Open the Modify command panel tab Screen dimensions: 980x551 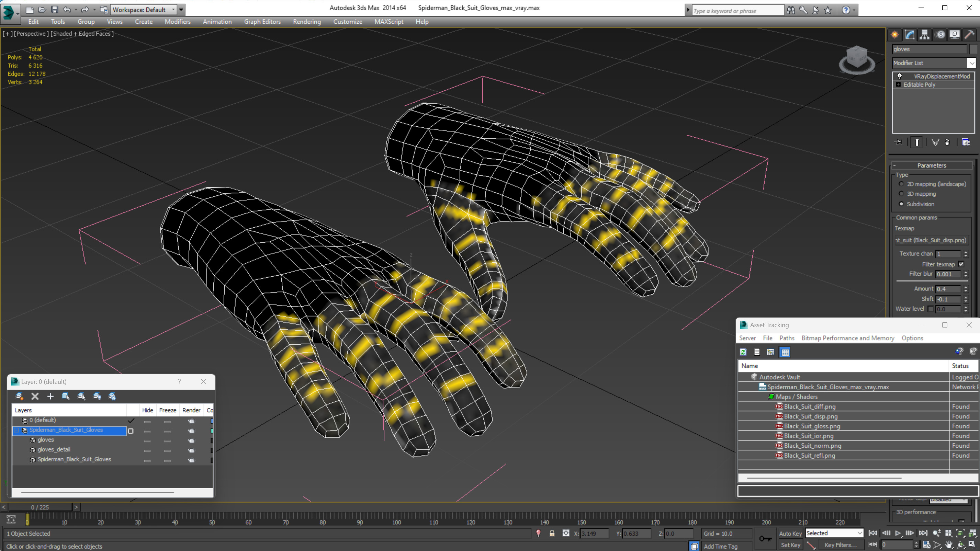[x=910, y=35]
